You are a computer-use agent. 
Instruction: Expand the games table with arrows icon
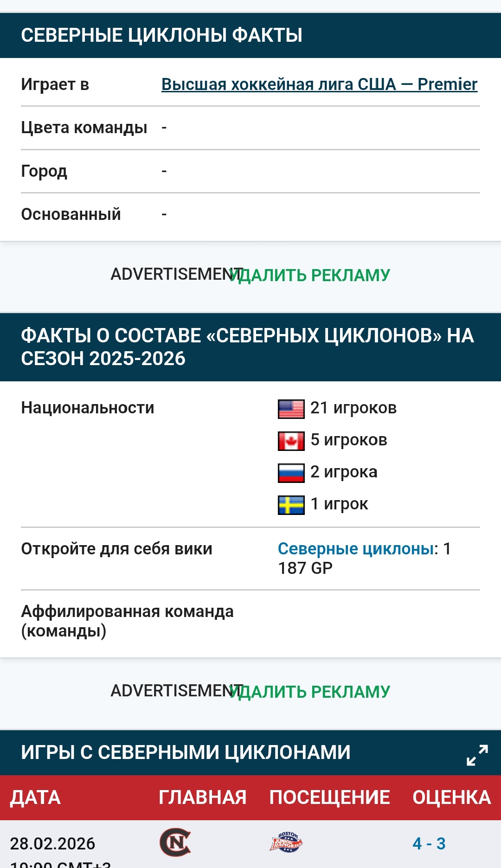click(477, 755)
